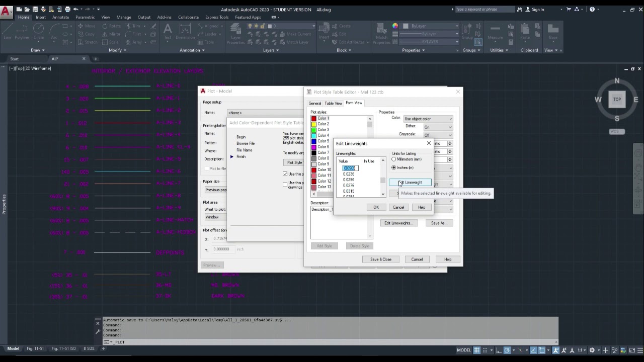Click the Measure utility icon

tap(495, 31)
